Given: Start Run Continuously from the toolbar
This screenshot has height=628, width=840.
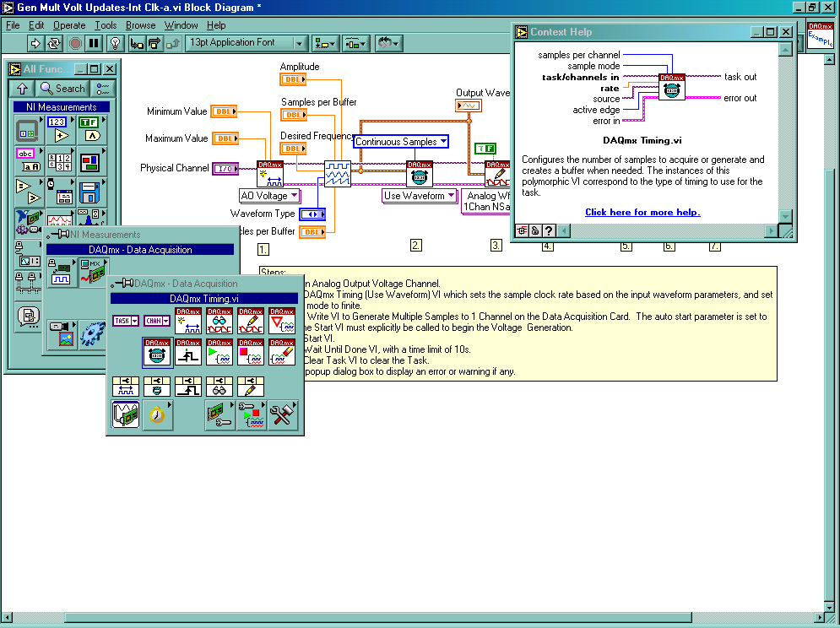Looking at the screenshot, I should (x=54, y=43).
